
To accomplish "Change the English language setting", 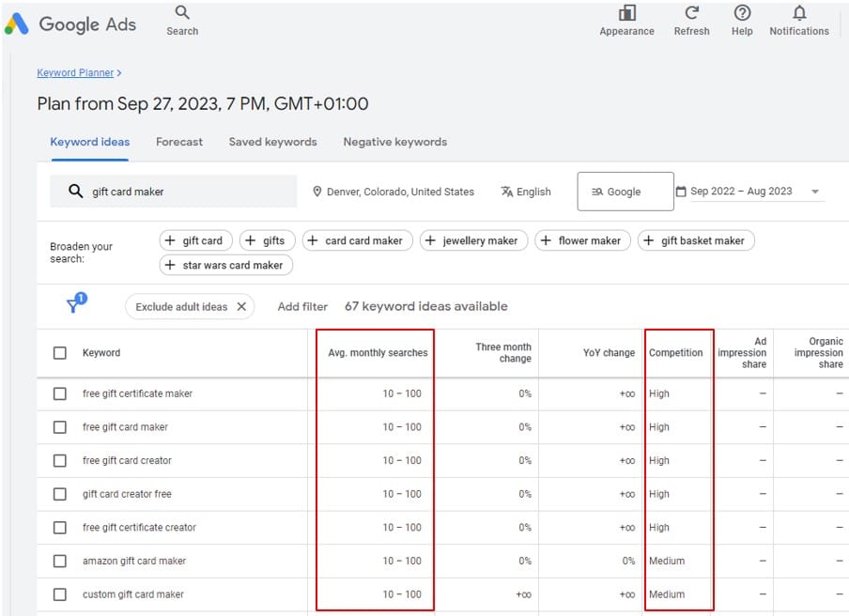I will pyautogui.click(x=526, y=192).
